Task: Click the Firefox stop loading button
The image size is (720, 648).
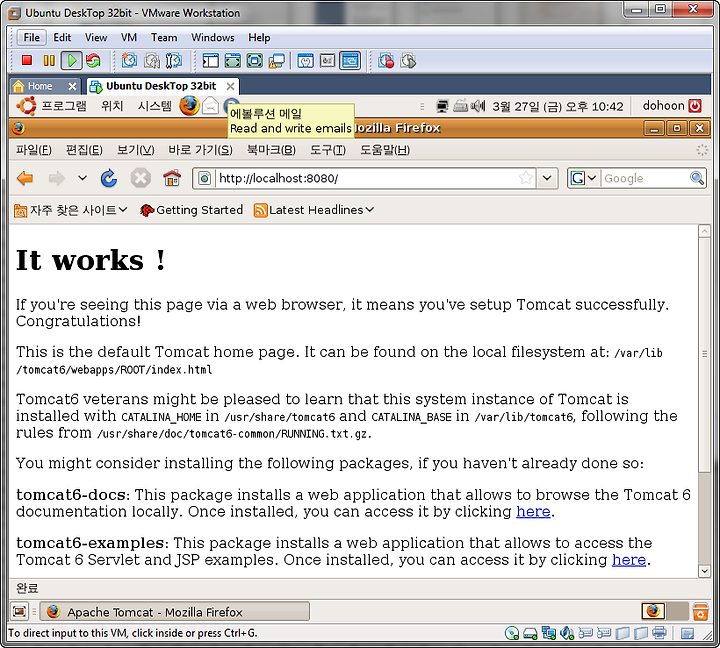Action: coord(141,178)
